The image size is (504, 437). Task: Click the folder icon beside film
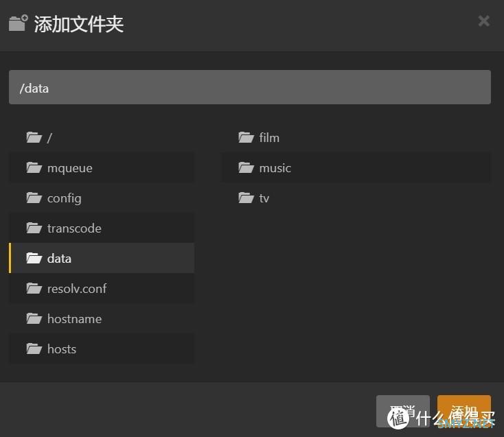(246, 138)
